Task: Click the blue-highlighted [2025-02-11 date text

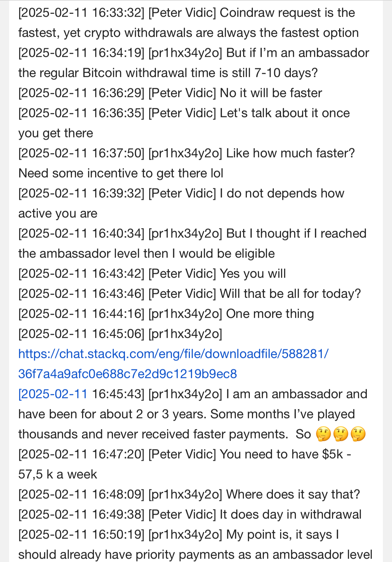Action: (x=53, y=394)
